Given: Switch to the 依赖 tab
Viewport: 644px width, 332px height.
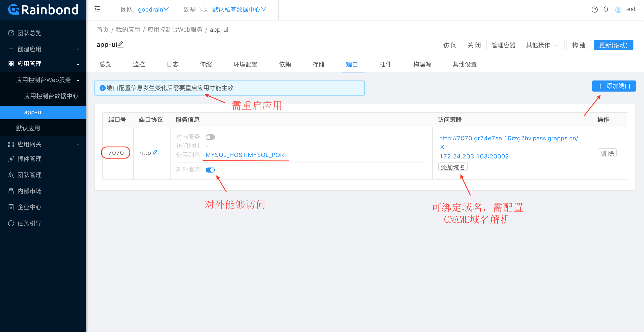Looking at the screenshot, I should pos(285,64).
